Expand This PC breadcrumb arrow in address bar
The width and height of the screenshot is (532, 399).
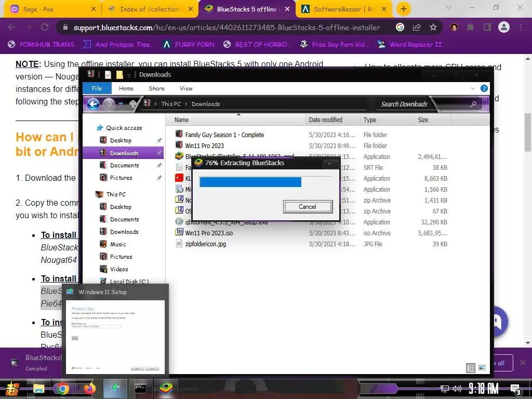(187, 104)
